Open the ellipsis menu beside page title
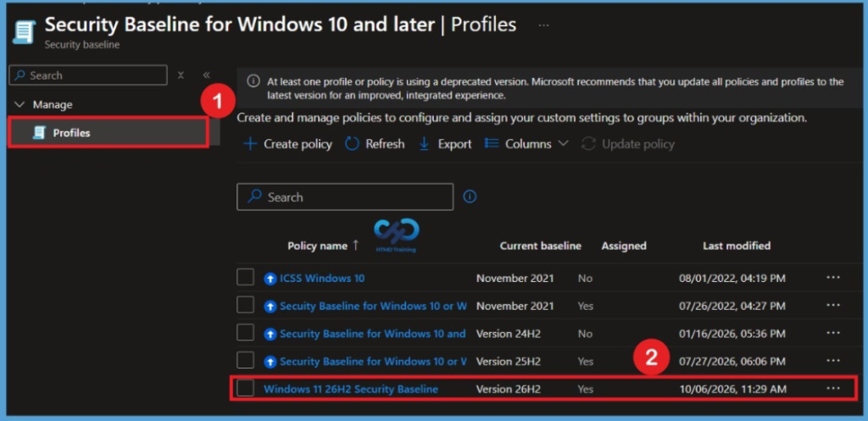868x421 pixels. click(543, 25)
